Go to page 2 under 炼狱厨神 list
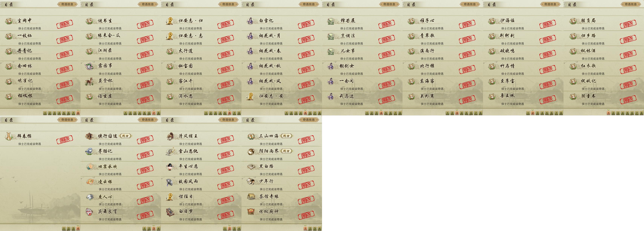644x231 pixels. click(x=310, y=229)
